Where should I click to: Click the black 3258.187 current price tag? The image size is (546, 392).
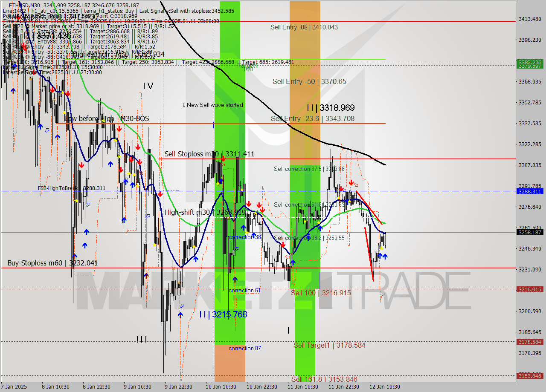(x=530, y=232)
